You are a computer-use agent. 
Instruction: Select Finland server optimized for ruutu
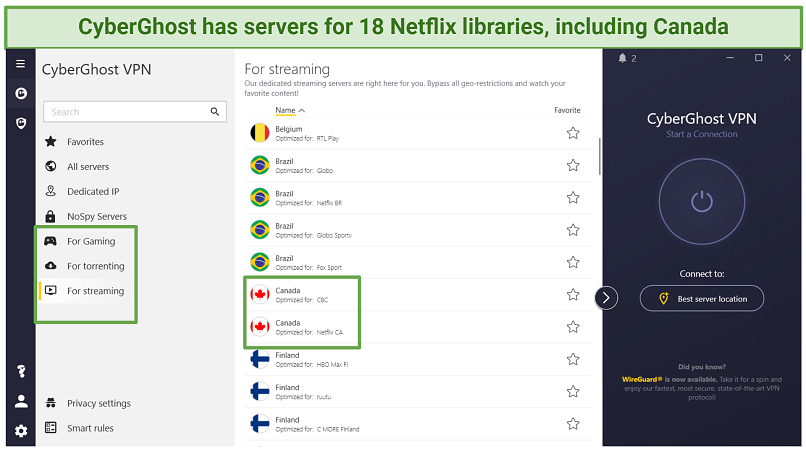(x=418, y=392)
